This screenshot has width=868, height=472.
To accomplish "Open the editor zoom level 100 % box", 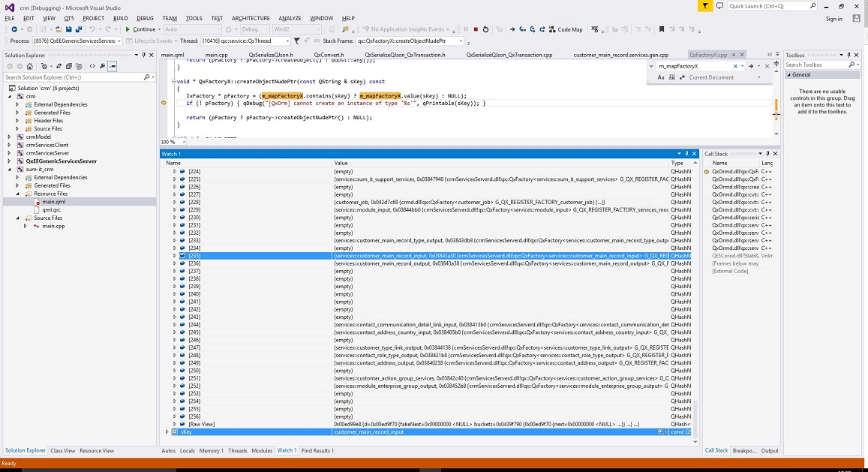I will (x=169, y=142).
